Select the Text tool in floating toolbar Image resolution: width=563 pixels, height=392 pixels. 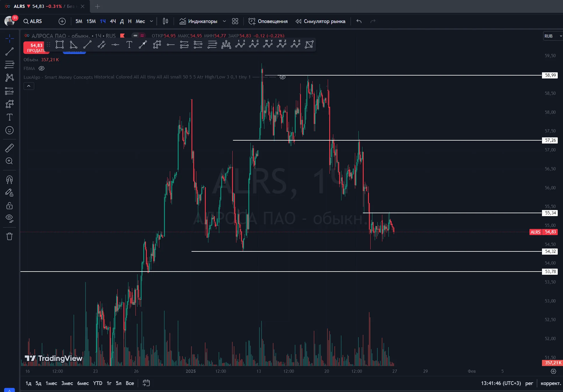pyautogui.click(x=129, y=45)
